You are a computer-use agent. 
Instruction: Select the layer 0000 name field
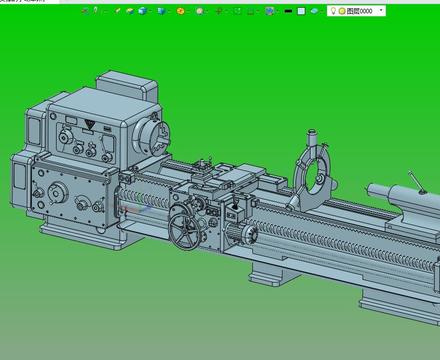coord(359,11)
